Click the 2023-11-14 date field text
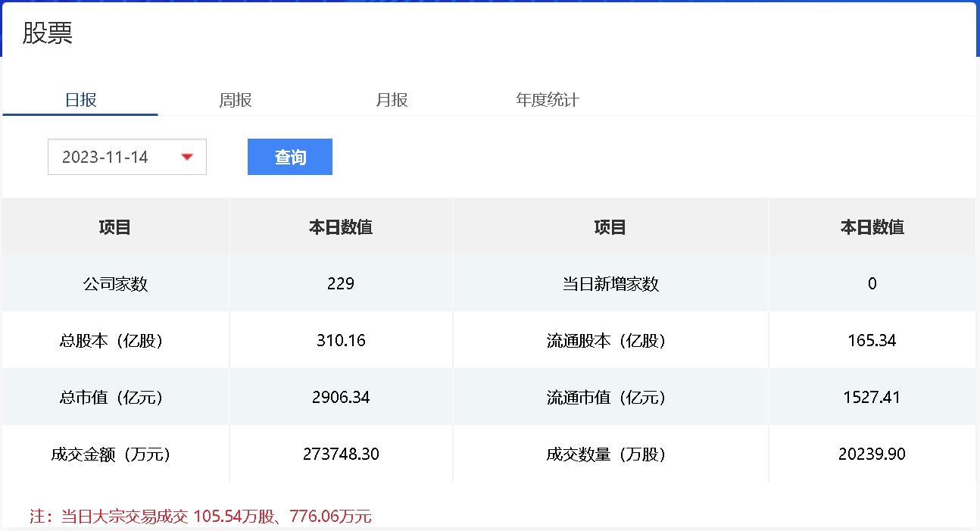This screenshot has height=531, width=980. coord(105,157)
